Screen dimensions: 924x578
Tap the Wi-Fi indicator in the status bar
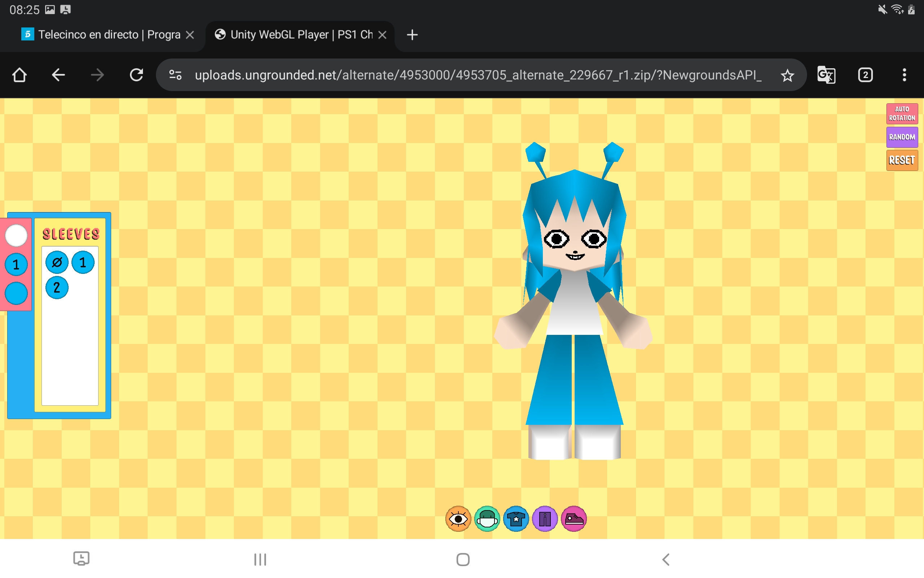[898, 9]
